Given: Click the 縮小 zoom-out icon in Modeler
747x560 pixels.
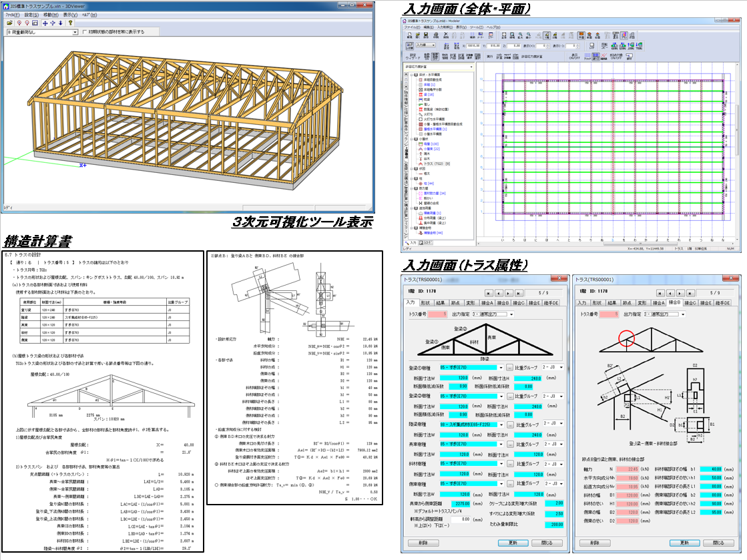Looking at the screenshot, I should [528, 36].
